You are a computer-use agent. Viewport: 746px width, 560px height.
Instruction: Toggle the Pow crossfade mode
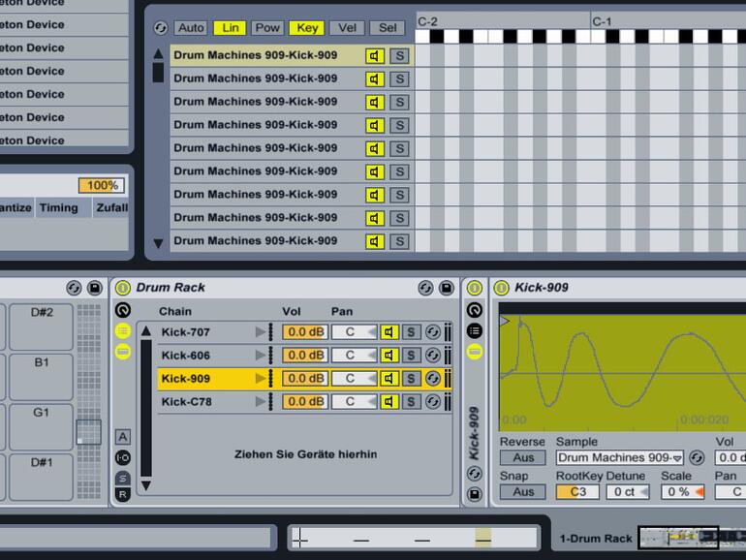tap(267, 28)
